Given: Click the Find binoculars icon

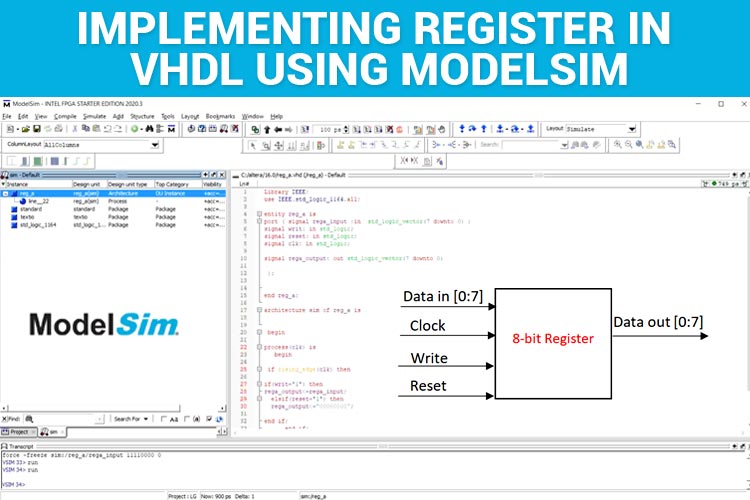Looking at the screenshot, I should 149,129.
